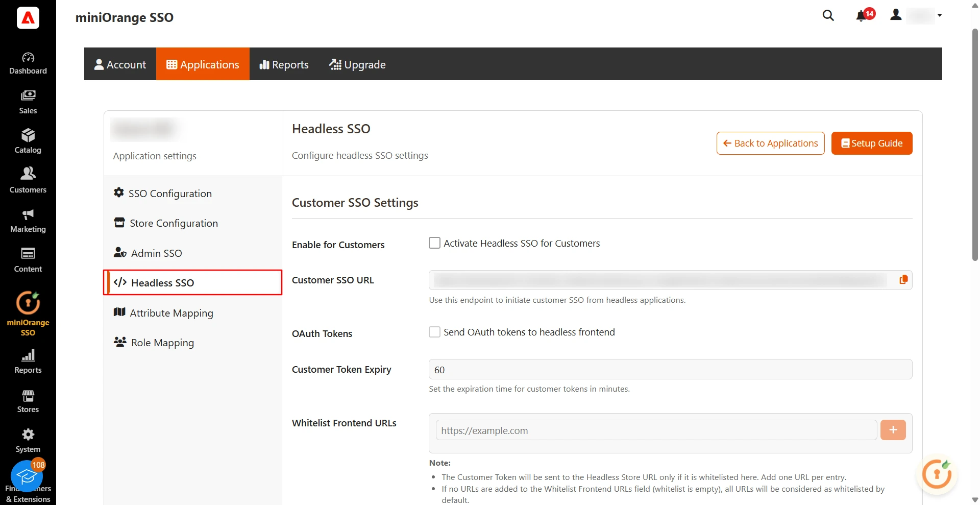Select Headless SSO in settings menu

(193, 282)
